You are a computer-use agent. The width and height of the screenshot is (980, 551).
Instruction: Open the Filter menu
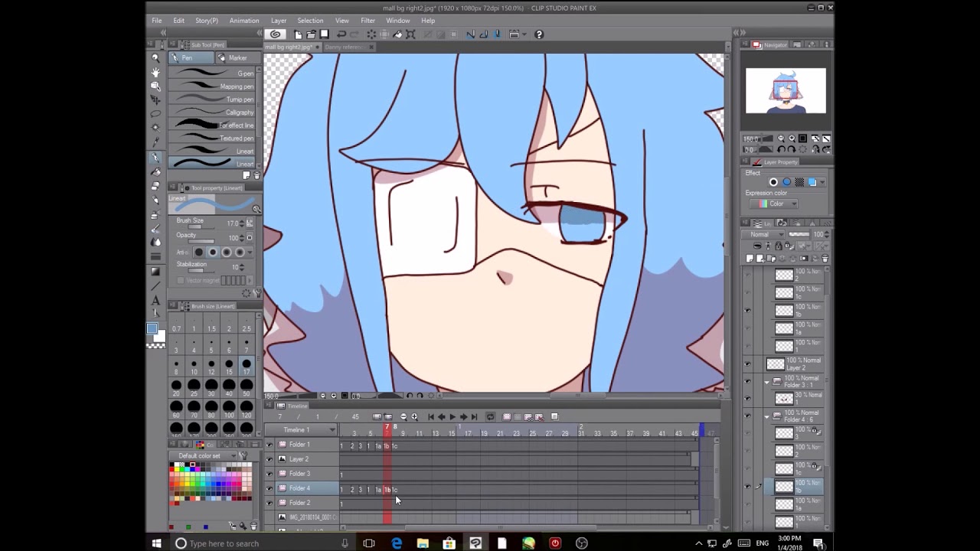point(367,21)
